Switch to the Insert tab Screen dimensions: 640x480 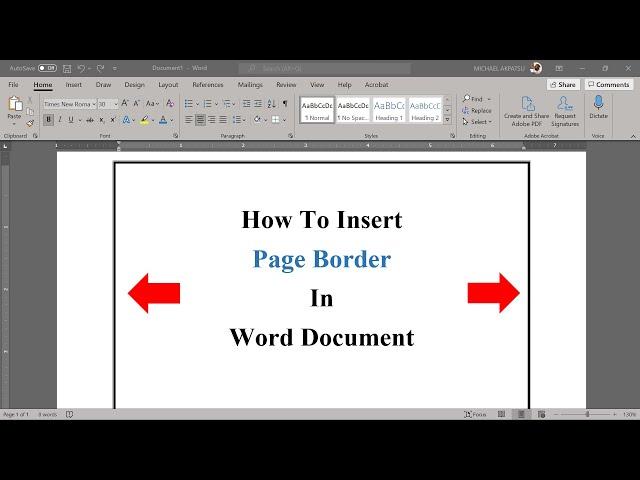click(x=73, y=84)
